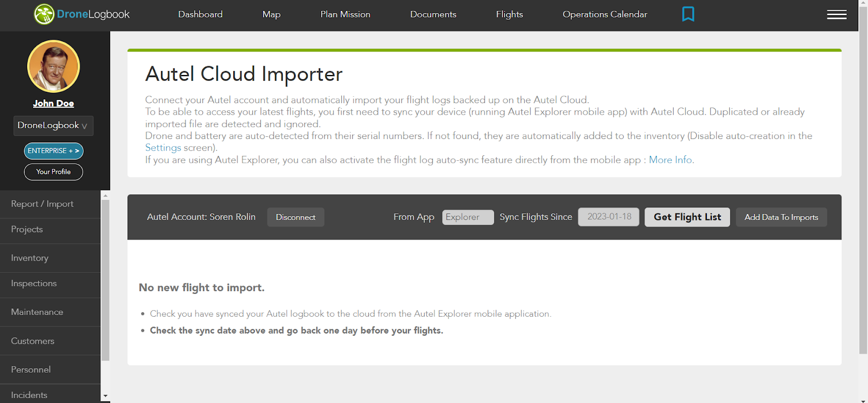Open the bookmark icon in top bar
Screen dimensions: 868x403
click(688, 14)
